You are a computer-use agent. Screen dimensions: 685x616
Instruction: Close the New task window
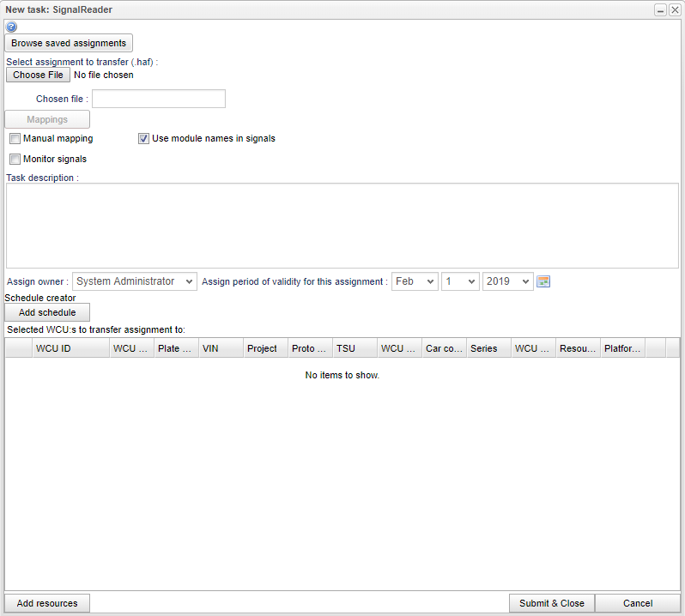point(675,9)
